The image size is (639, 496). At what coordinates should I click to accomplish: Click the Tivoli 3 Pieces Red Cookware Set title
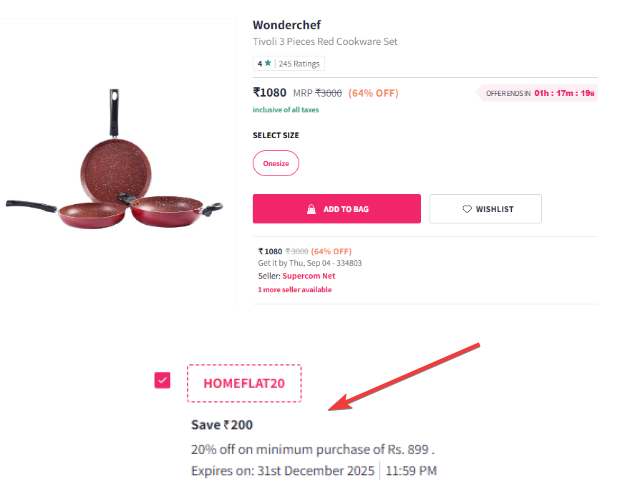click(x=325, y=42)
